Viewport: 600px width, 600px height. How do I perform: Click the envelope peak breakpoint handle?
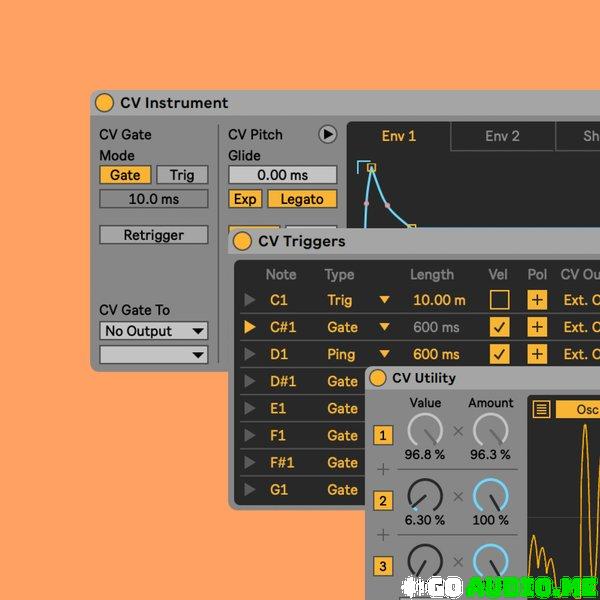(x=372, y=167)
